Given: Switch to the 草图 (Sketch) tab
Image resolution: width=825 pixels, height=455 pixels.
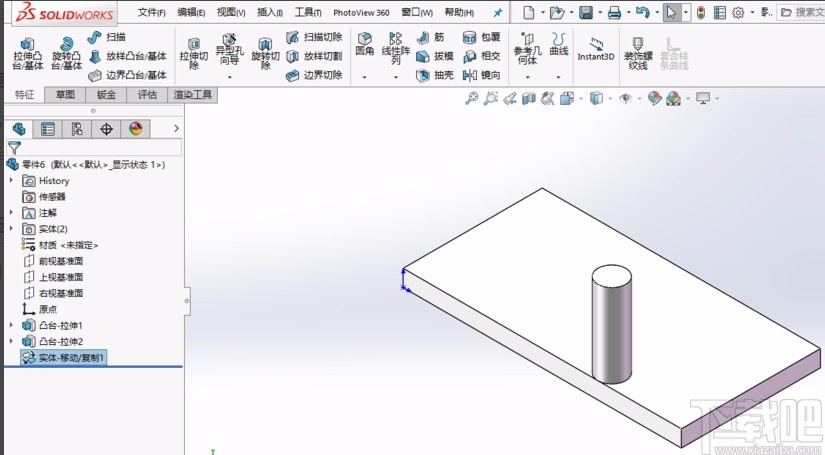Looking at the screenshot, I should coord(65,95).
